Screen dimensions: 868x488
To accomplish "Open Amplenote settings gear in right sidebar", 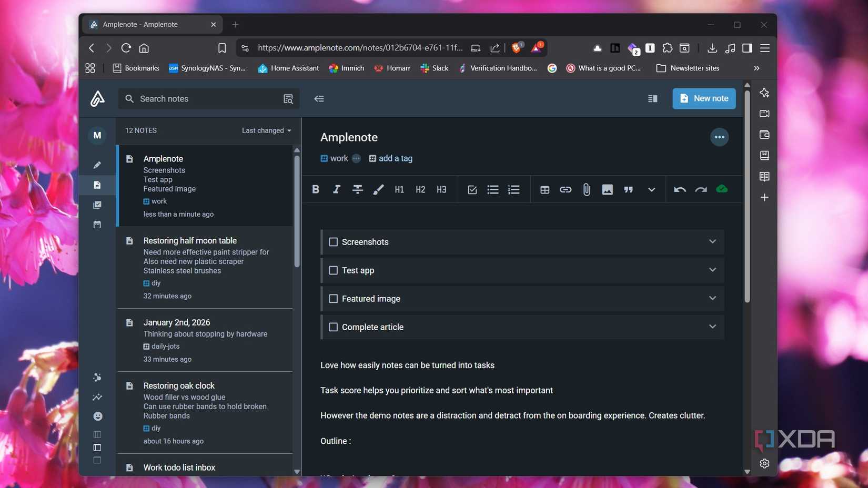I will (764, 463).
